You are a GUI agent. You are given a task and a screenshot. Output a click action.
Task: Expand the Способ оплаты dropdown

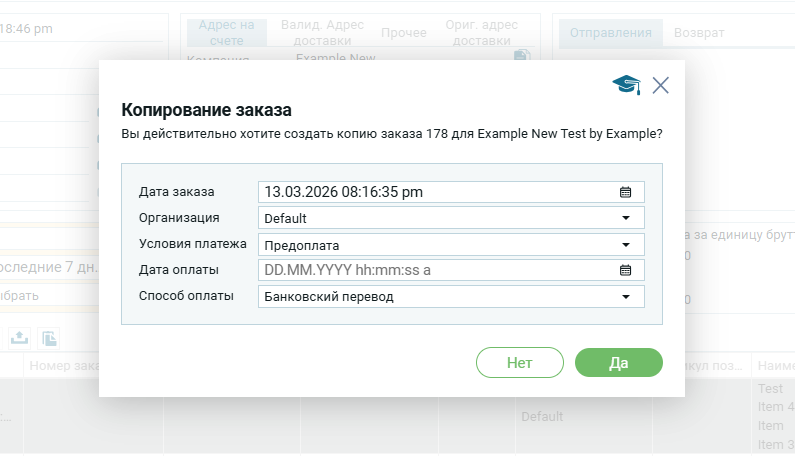[x=626, y=297]
